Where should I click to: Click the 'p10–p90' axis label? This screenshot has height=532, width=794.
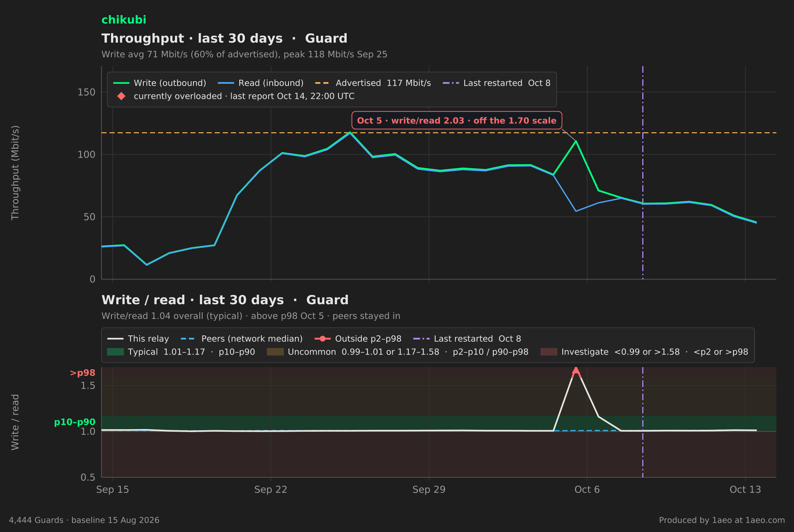click(x=75, y=422)
